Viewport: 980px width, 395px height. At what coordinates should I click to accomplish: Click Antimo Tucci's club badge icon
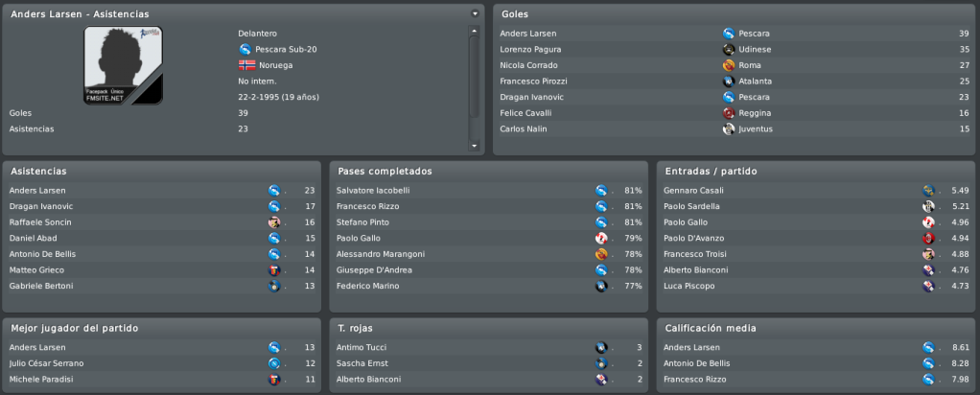pyautogui.click(x=600, y=347)
